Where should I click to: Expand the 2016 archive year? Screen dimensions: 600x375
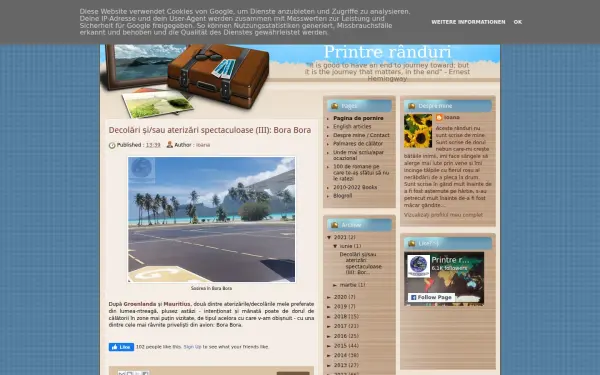pos(329,336)
